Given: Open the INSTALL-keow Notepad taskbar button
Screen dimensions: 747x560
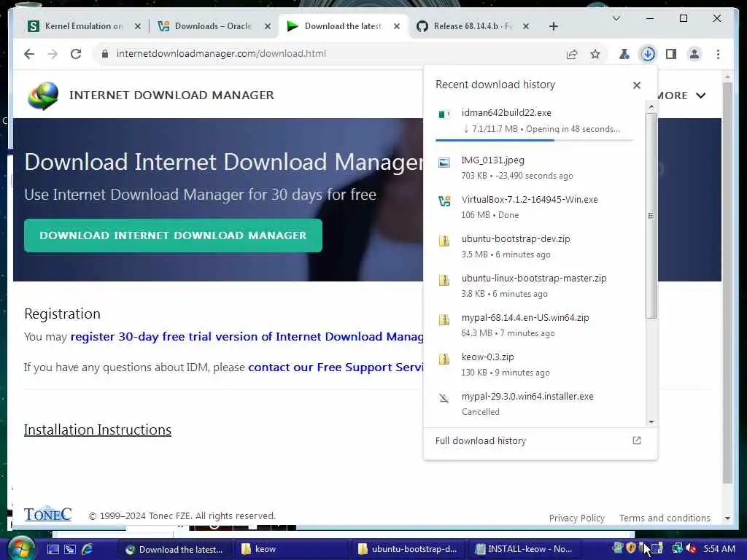Looking at the screenshot, I should pyautogui.click(x=527, y=549).
